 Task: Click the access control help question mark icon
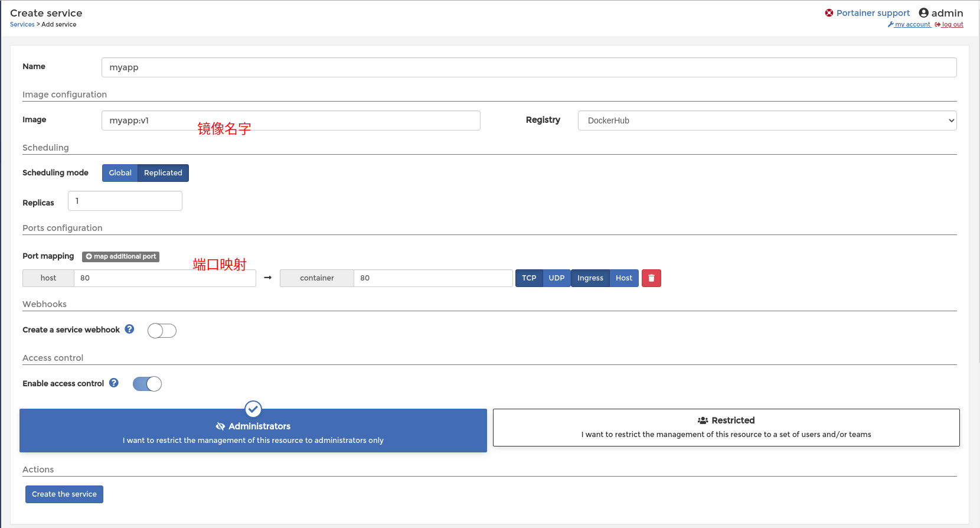(x=114, y=383)
